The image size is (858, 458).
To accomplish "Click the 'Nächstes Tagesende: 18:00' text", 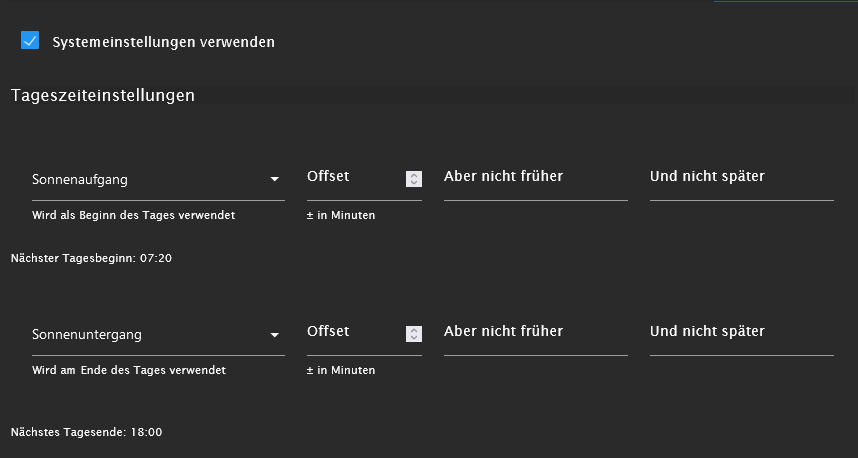I will click(x=86, y=432).
